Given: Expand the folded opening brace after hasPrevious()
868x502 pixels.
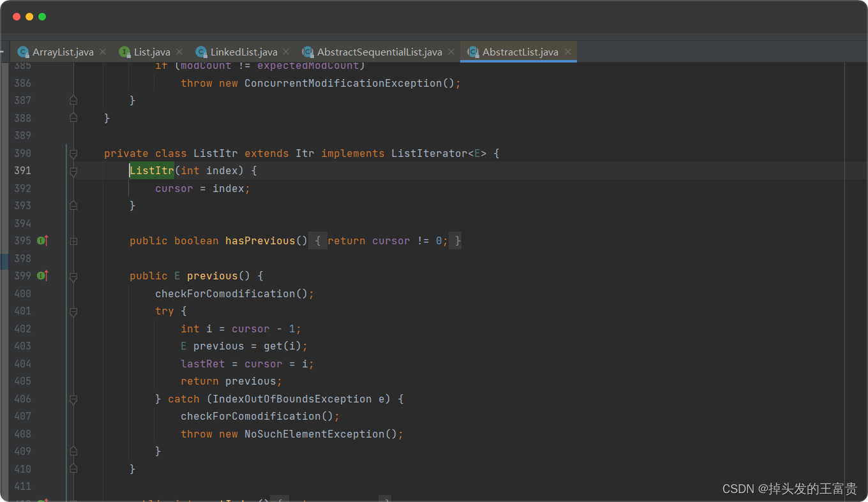Looking at the screenshot, I should pos(318,240).
